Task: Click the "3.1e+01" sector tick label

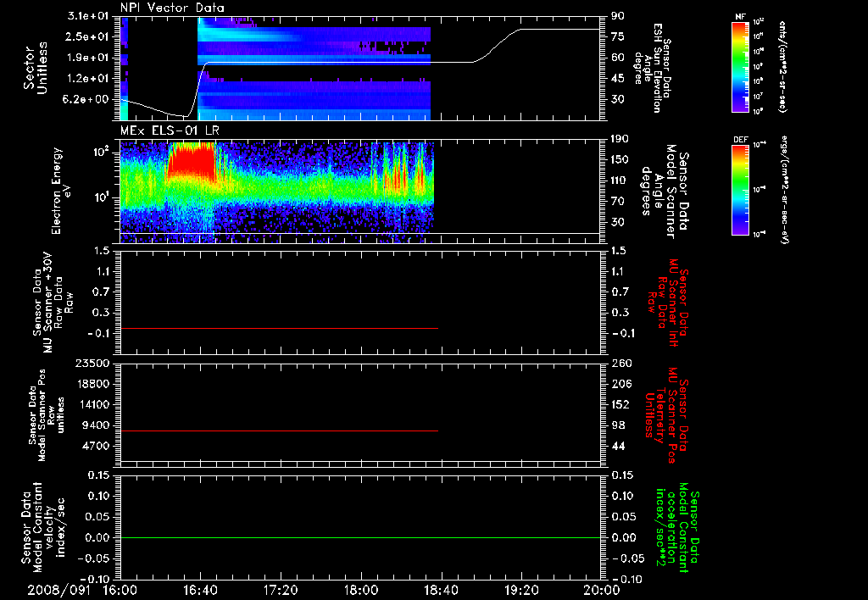Action: [x=88, y=16]
